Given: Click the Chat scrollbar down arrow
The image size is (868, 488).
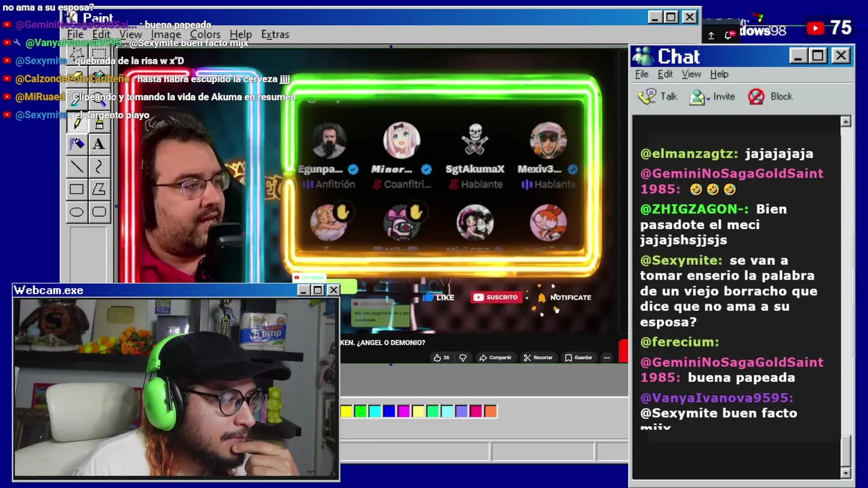Looking at the screenshot, I should 846,473.
